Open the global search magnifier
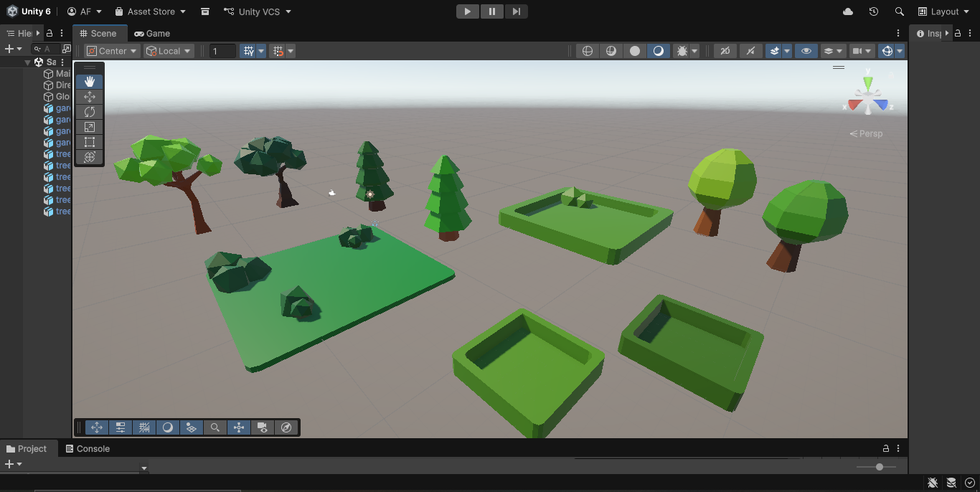980x492 pixels. tap(900, 11)
